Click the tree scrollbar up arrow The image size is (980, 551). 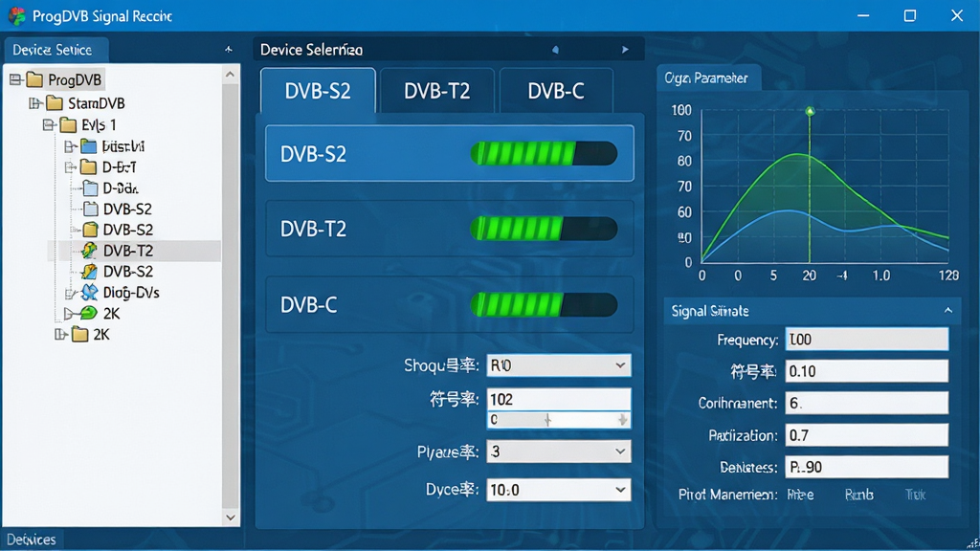(230, 75)
